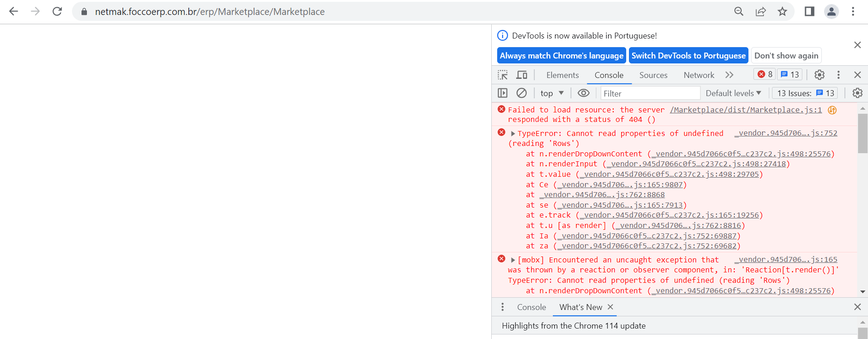Open renderInput js:498:27418 link

click(696, 164)
